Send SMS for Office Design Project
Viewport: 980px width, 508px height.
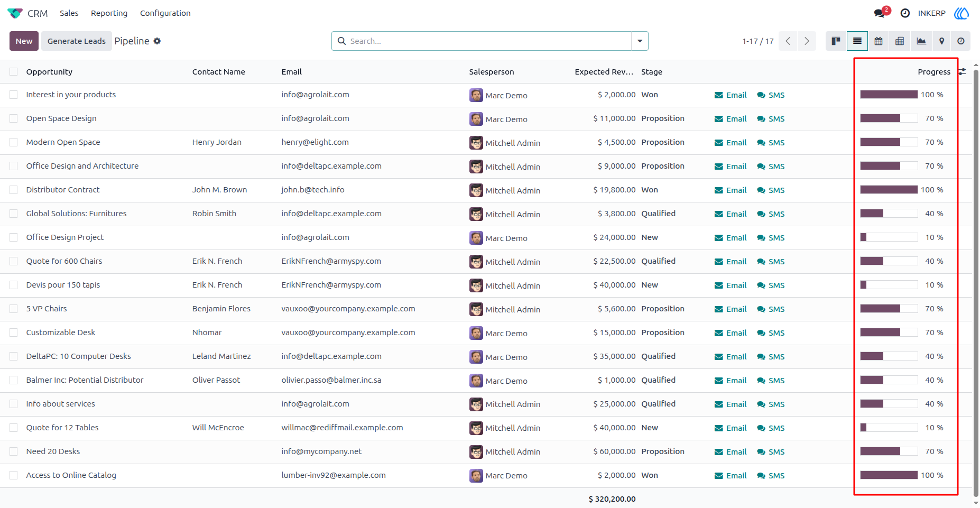[x=771, y=238]
